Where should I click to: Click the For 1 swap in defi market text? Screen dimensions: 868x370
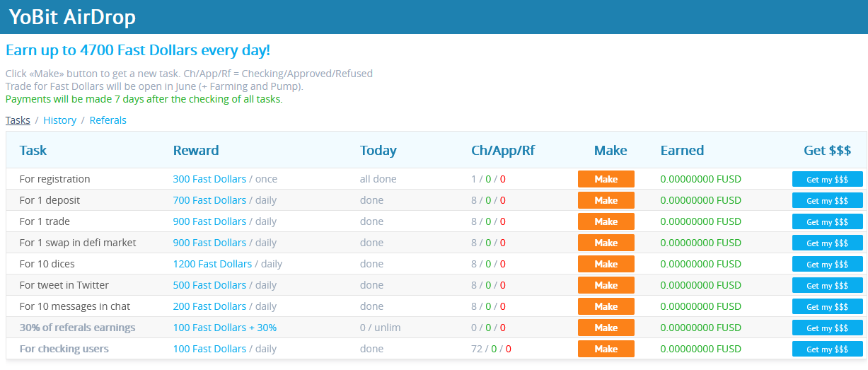(x=78, y=243)
